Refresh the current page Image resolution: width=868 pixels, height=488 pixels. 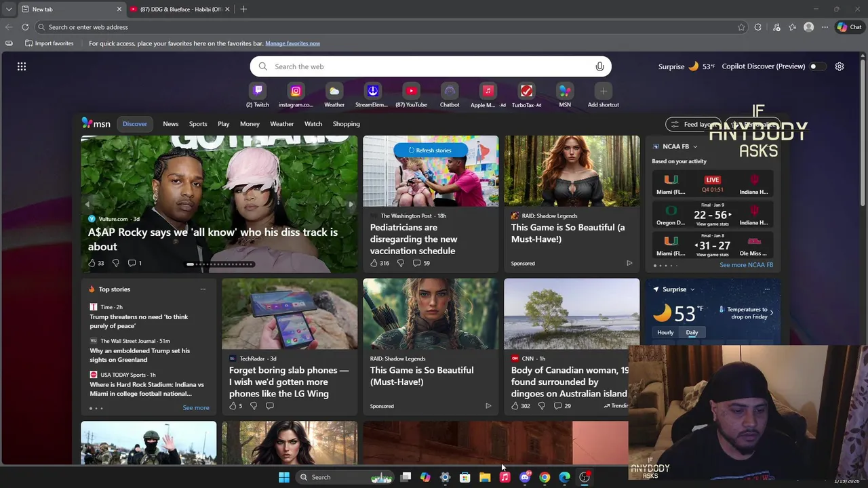click(x=25, y=27)
